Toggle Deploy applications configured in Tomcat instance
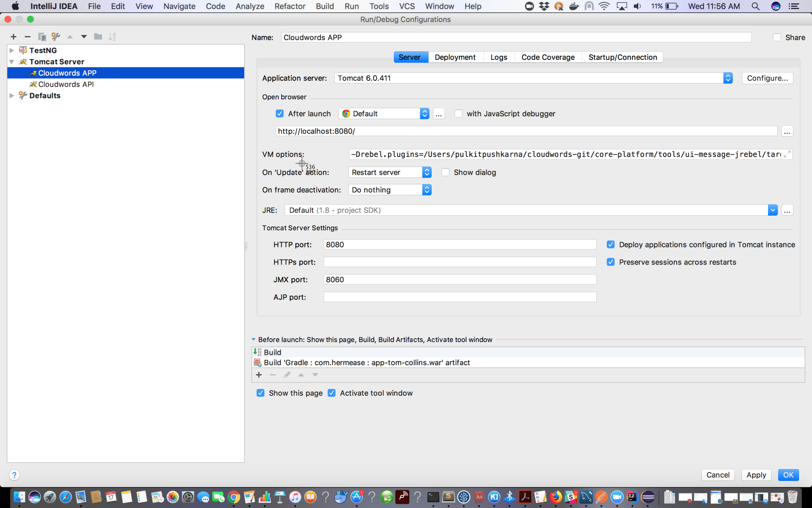 (x=611, y=245)
